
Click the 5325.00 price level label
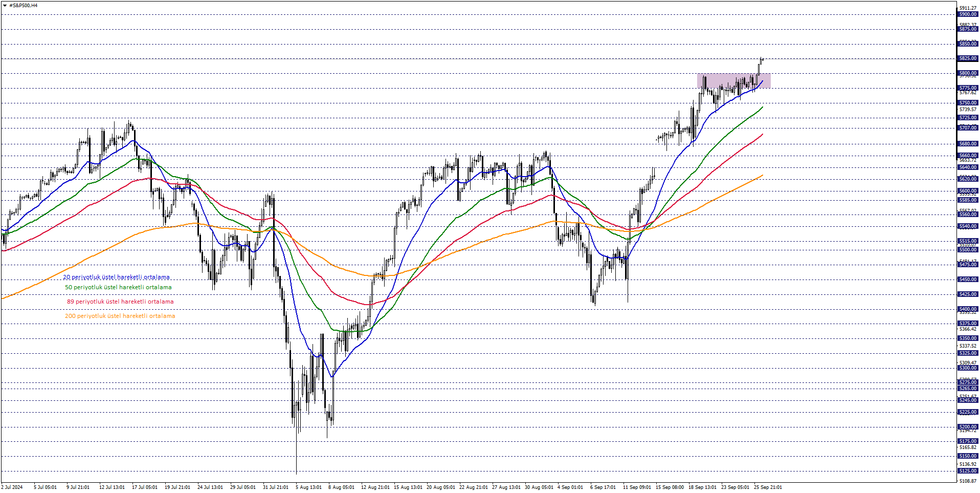[x=968, y=353]
